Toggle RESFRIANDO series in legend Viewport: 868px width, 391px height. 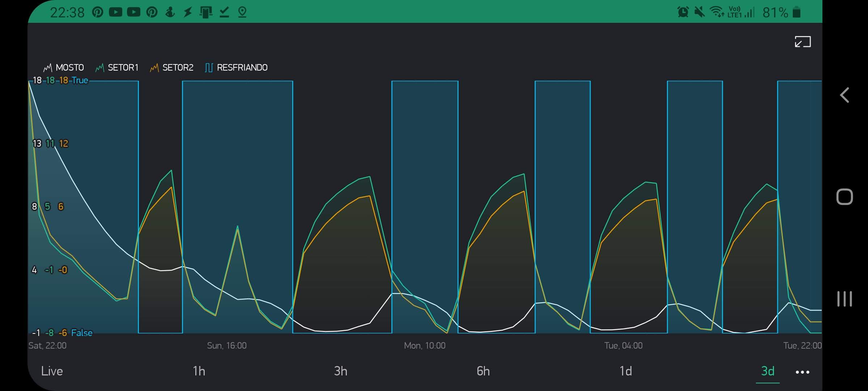click(x=236, y=68)
